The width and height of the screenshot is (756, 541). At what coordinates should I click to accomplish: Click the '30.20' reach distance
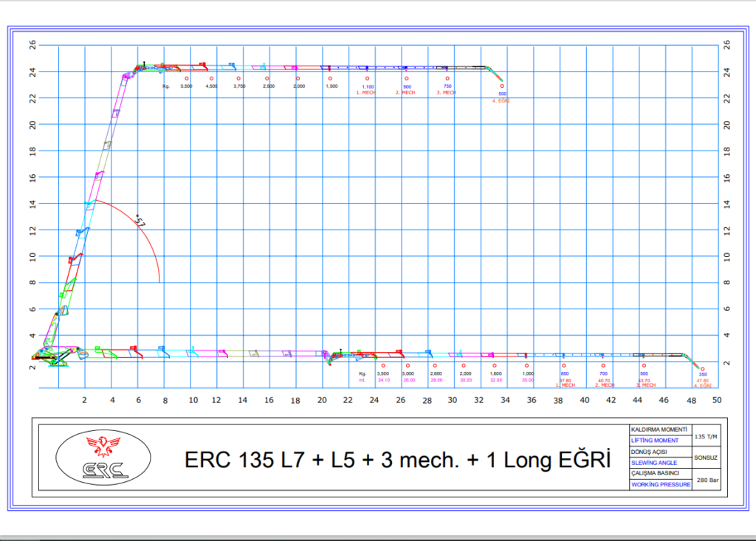coord(467,380)
